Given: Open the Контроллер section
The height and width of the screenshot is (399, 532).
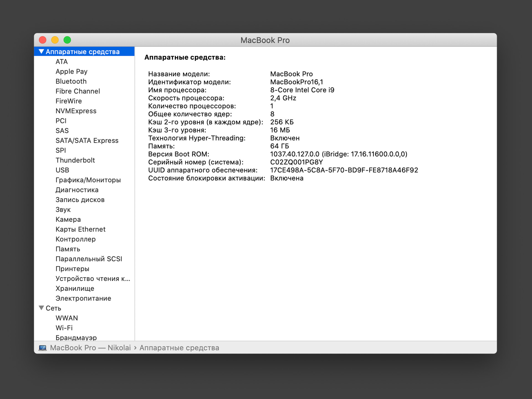Looking at the screenshot, I should [x=76, y=239].
